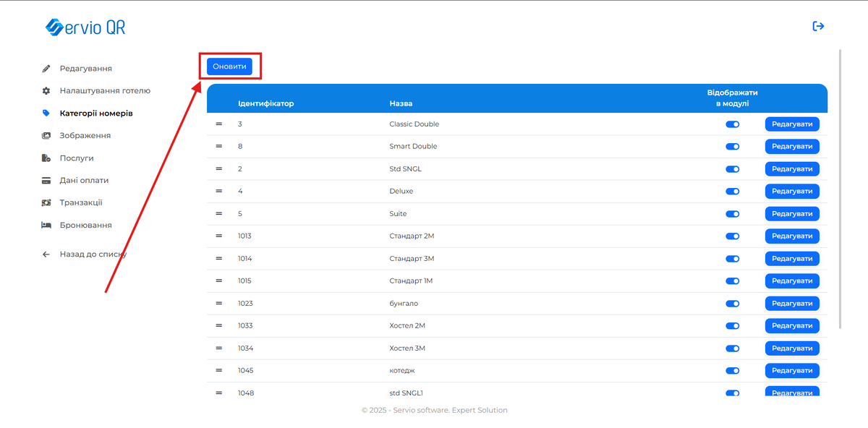Click the logout icon in top-right corner

[818, 27]
